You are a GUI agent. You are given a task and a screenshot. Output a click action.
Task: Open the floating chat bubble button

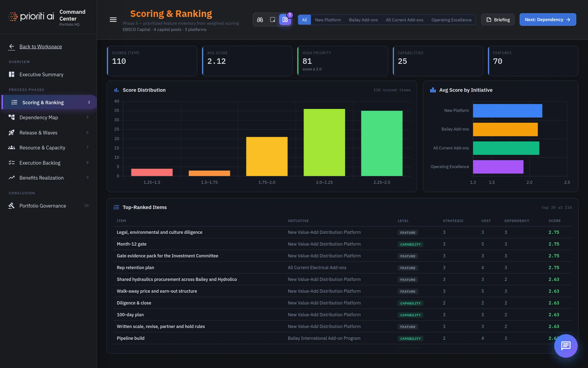point(566,346)
